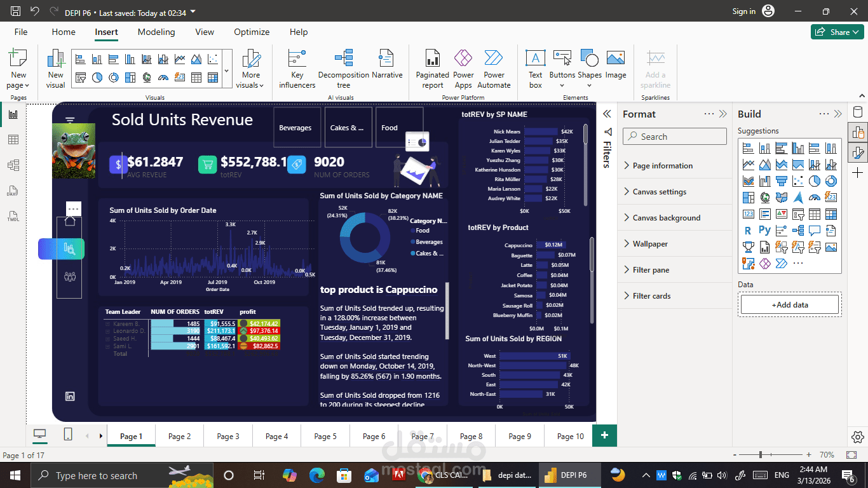Switch to Table view in left sidebar

pyautogui.click(x=13, y=140)
